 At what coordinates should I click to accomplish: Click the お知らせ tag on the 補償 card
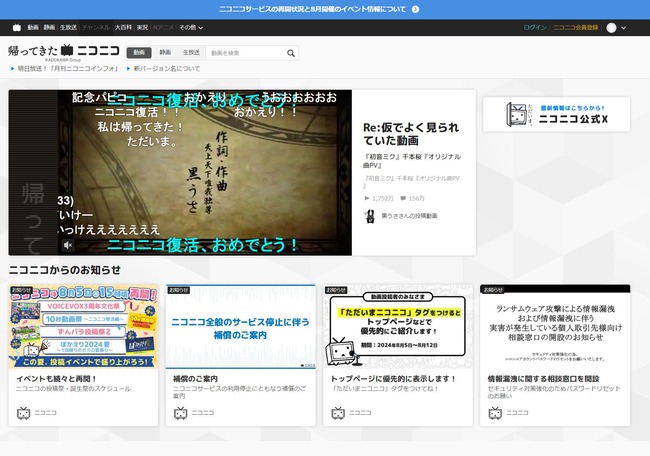(x=179, y=290)
